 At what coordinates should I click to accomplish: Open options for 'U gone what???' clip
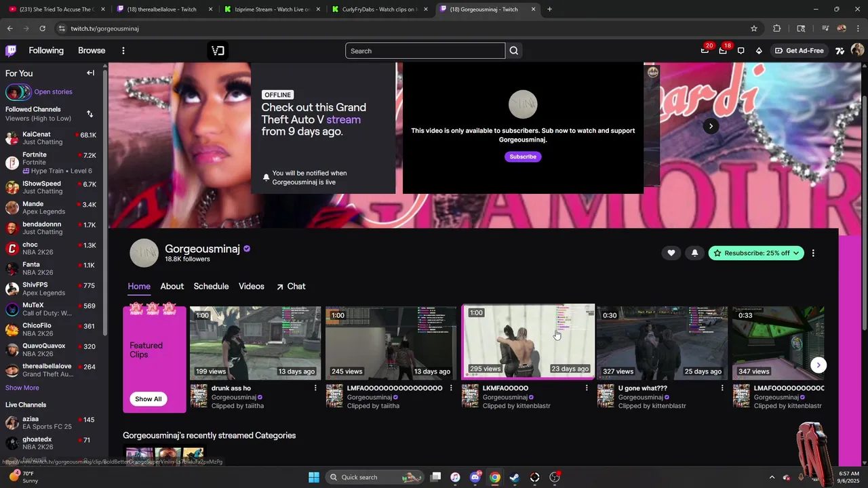(722, 388)
